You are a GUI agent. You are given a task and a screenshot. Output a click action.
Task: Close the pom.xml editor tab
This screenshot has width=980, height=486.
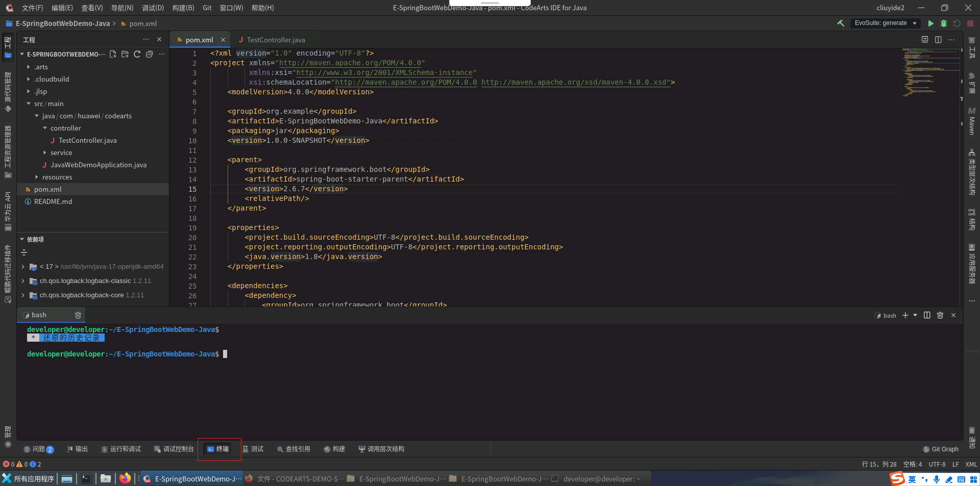click(x=223, y=40)
